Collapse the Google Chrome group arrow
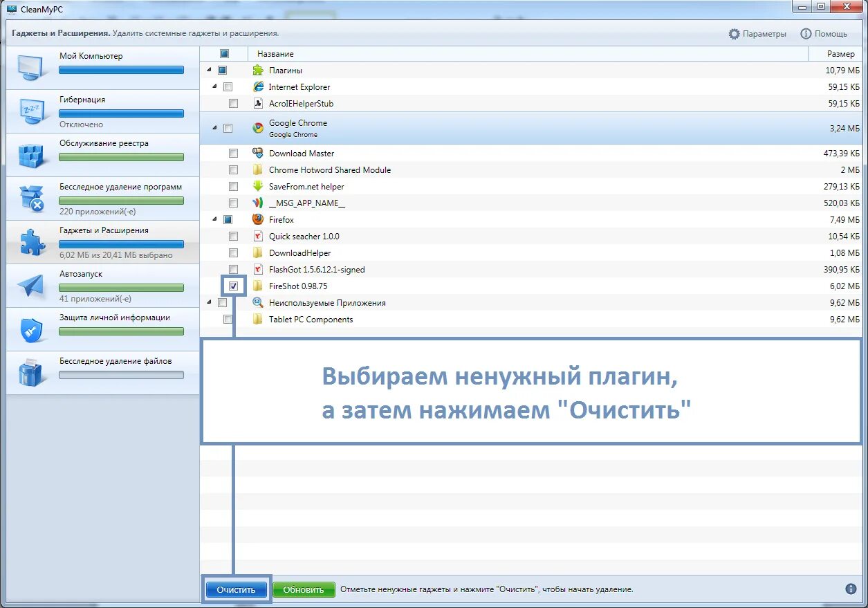Screen dimensions: 868x608 coord(214,128)
